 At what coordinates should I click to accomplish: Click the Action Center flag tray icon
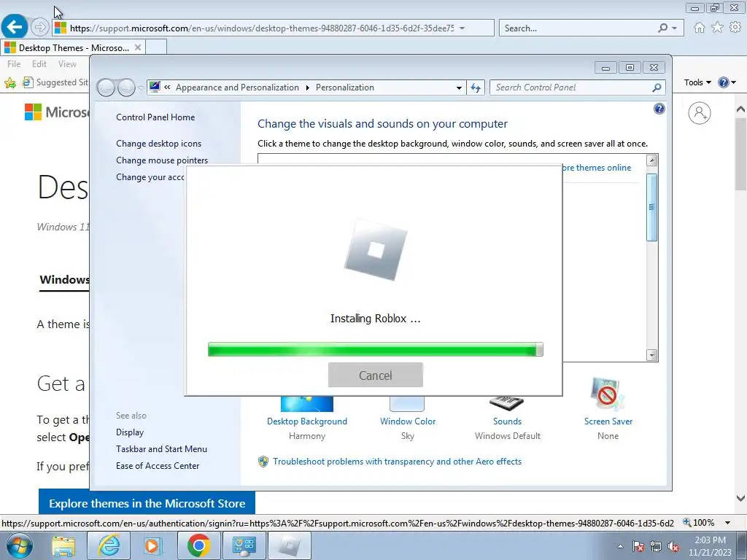coord(638,546)
